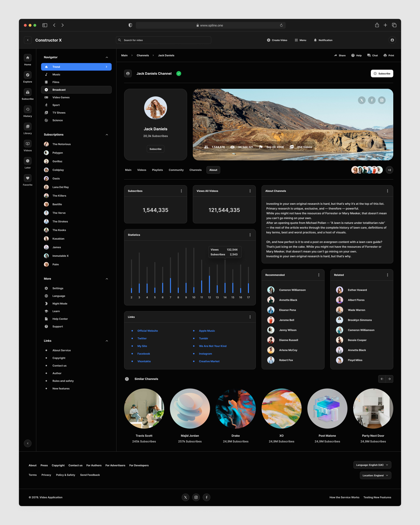Viewport: 420px width, 525px height.
Task: Switch to the Playlists tab
Action: [157, 170]
